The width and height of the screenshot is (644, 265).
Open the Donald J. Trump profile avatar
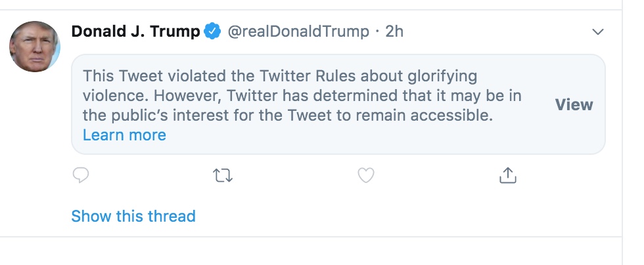coord(35,47)
